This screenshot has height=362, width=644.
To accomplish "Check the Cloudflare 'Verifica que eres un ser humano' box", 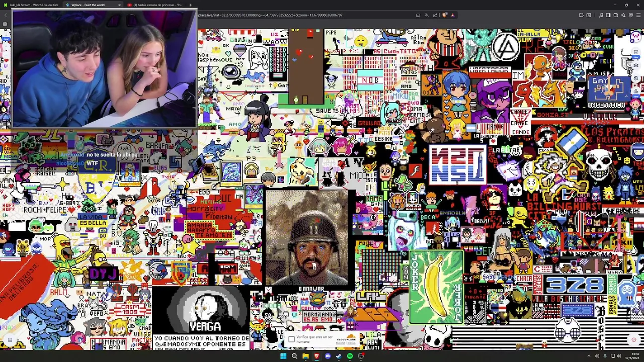I will click(291, 339).
